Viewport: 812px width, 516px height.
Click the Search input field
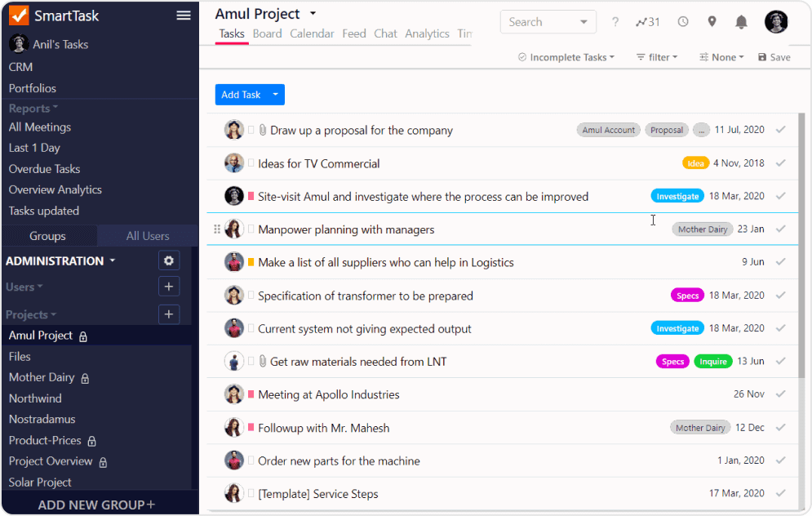coord(539,22)
